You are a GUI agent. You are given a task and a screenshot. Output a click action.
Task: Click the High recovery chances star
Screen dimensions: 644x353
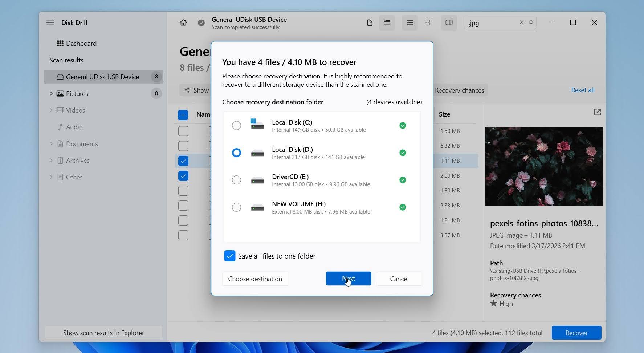pos(493,303)
